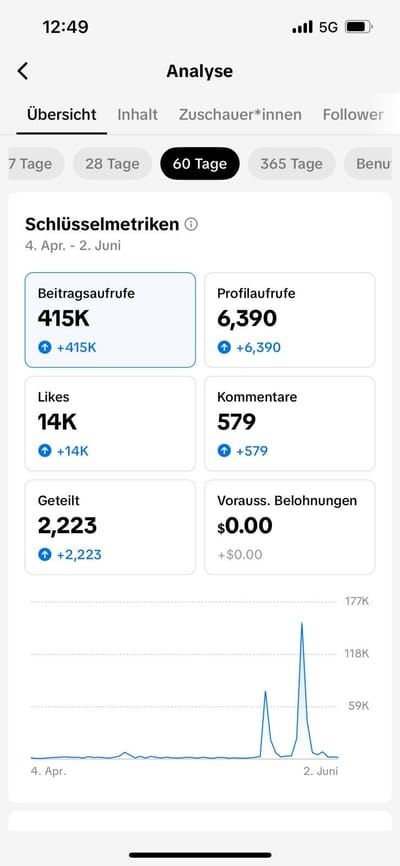
Task: Choose the 60 Tage range pill
Action: click(200, 163)
